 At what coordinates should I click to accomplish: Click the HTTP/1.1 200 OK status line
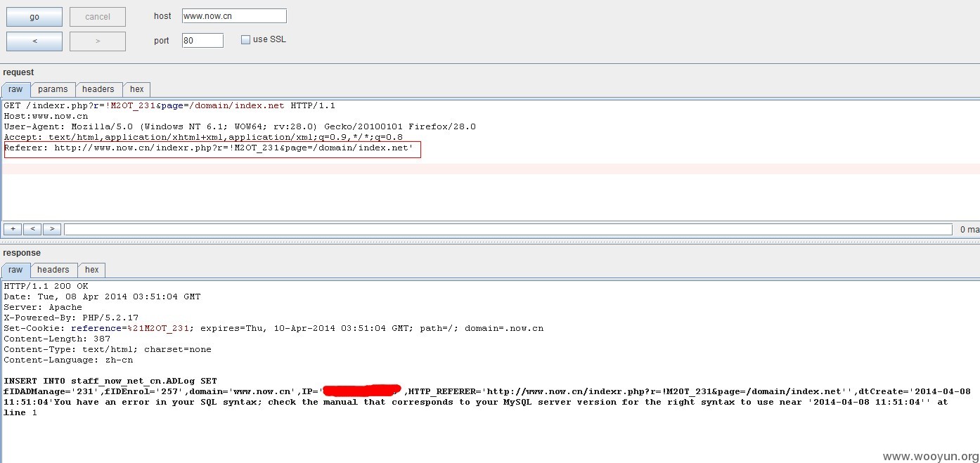[x=46, y=287]
